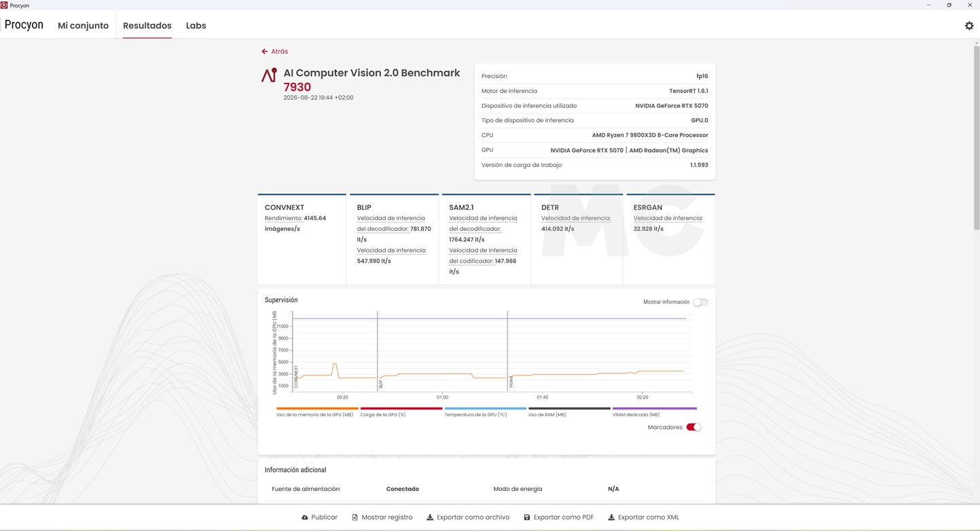Click the N/A power mode value
The width and height of the screenshot is (980, 531).
tap(613, 489)
